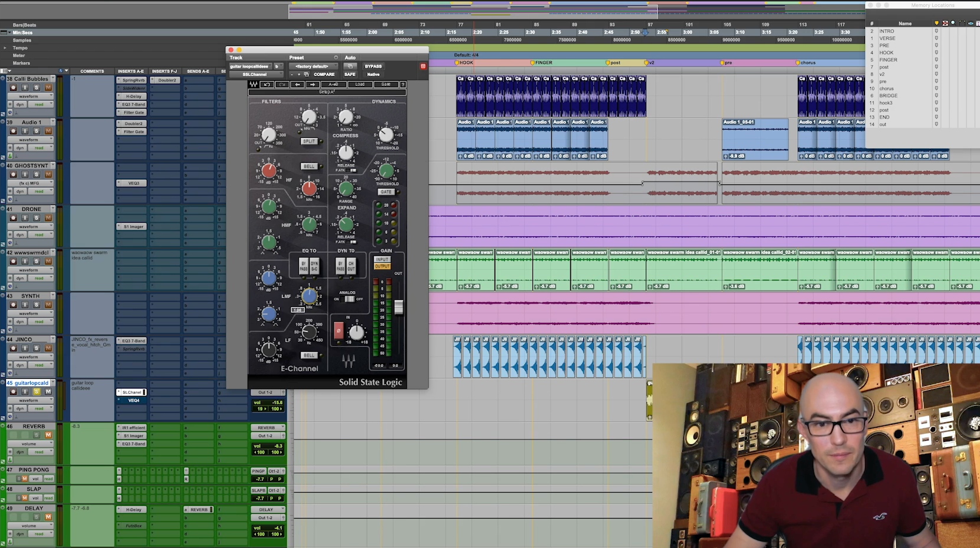Select the OUTPUT meter button under GAIN
The width and height of the screenshot is (980, 548).
(x=382, y=266)
